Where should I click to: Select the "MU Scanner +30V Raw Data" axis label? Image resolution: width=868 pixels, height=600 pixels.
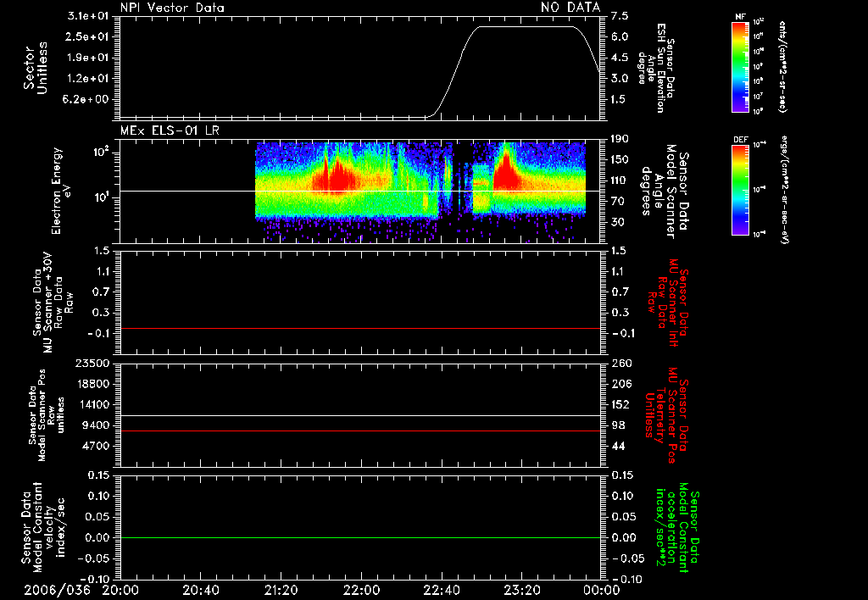[51, 303]
